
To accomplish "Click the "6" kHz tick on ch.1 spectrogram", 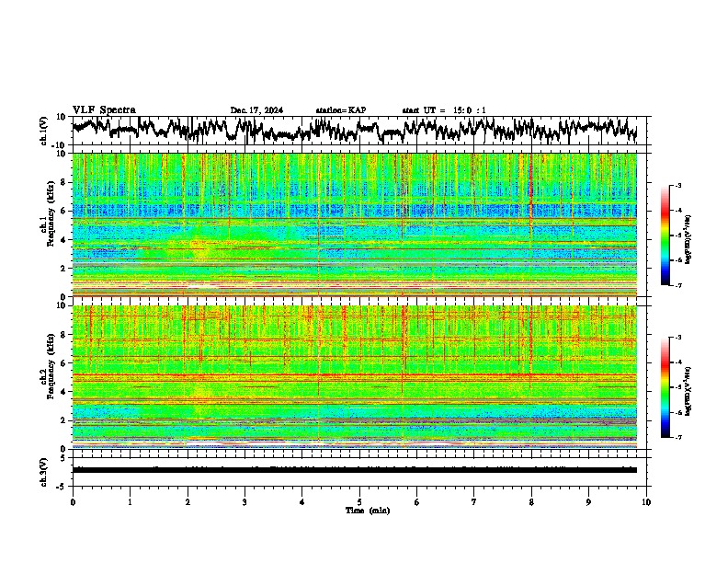I will pos(63,212).
